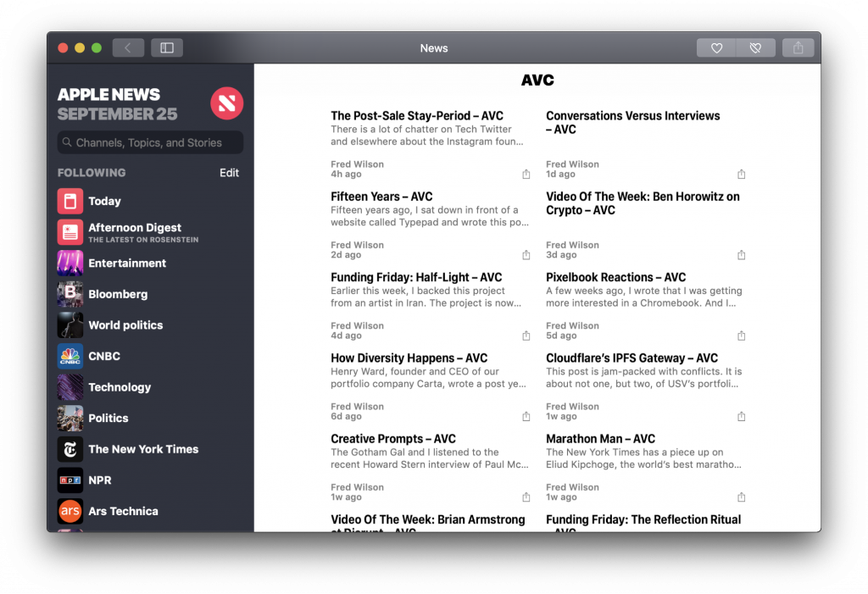
Task: Share the Cloudflare's IPFS Gateway article
Action: (x=742, y=417)
